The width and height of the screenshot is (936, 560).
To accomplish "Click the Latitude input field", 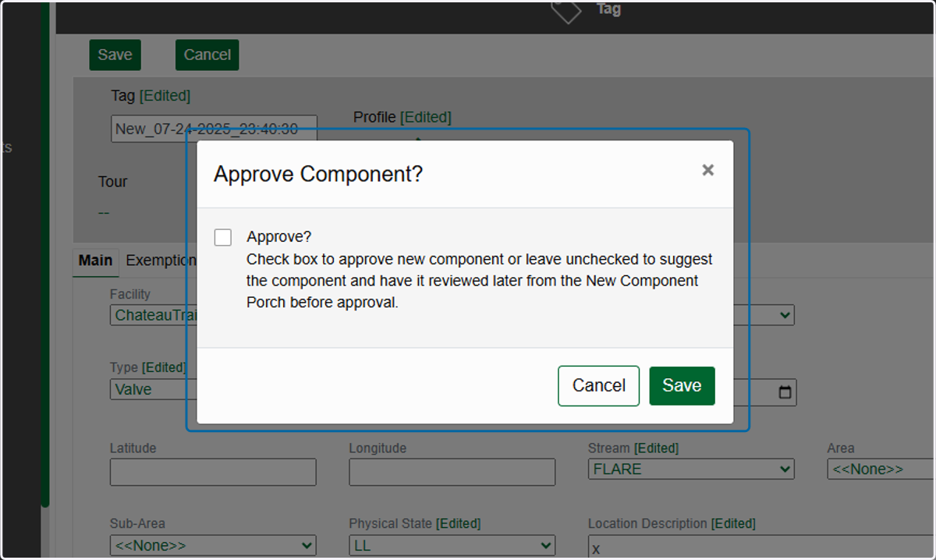I will pyautogui.click(x=213, y=472).
